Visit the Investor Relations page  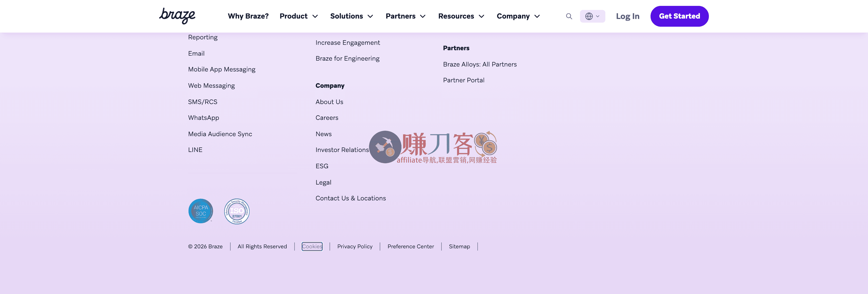[x=342, y=150]
